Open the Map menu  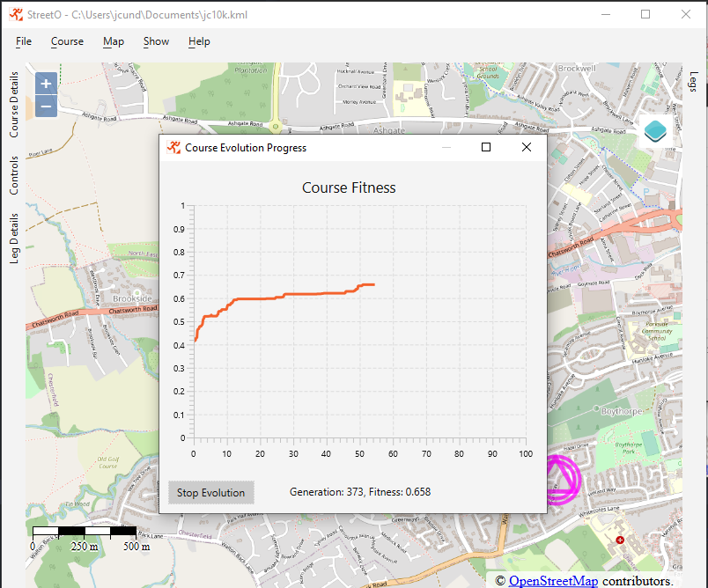[x=114, y=41]
